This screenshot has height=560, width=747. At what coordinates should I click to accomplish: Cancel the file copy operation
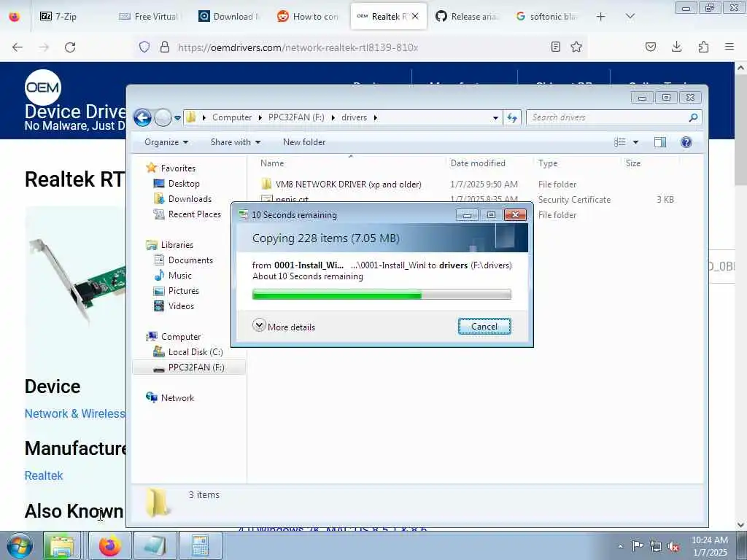(x=484, y=326)
